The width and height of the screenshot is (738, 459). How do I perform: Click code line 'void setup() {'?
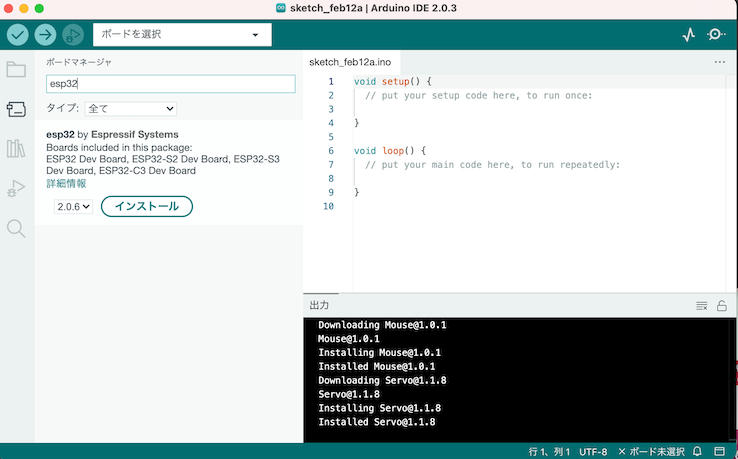[393, 81]
